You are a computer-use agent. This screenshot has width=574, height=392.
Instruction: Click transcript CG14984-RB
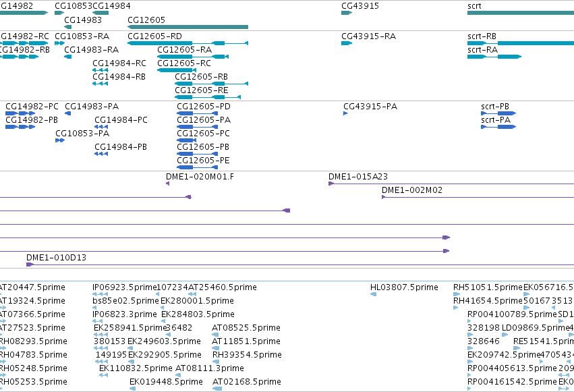click(x=101, y=84)
